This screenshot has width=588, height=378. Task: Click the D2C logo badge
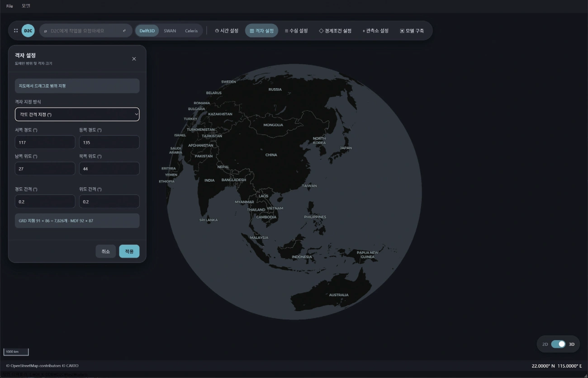tap(28, 31)
